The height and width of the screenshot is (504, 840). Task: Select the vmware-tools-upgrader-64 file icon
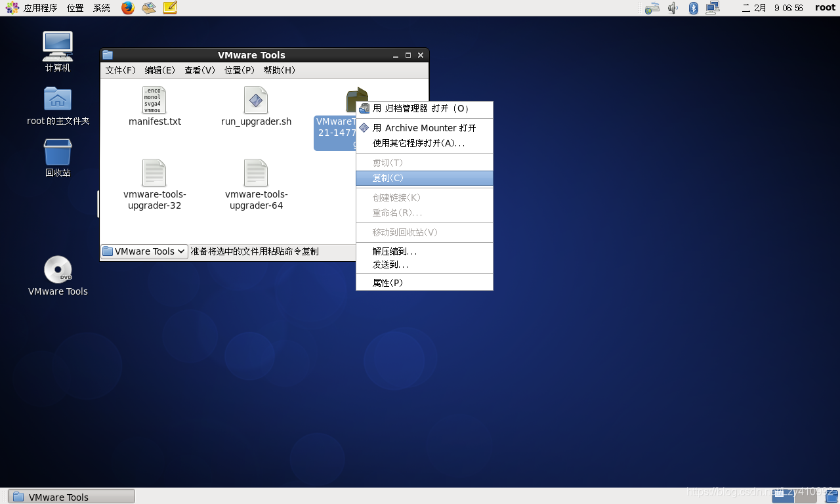point(256,173)
